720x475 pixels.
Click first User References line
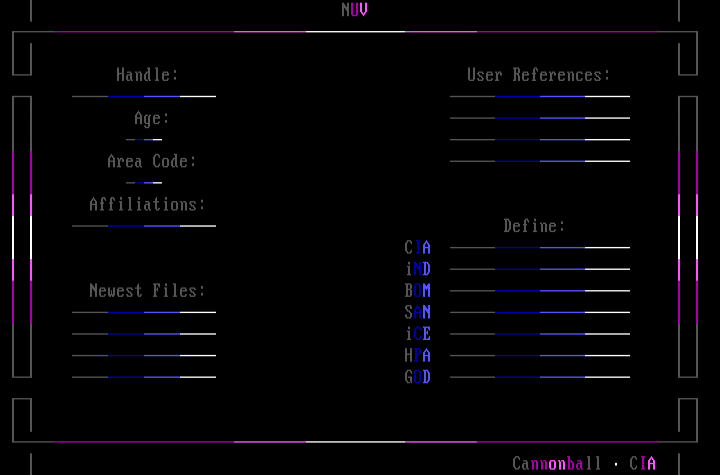[540, 97]
